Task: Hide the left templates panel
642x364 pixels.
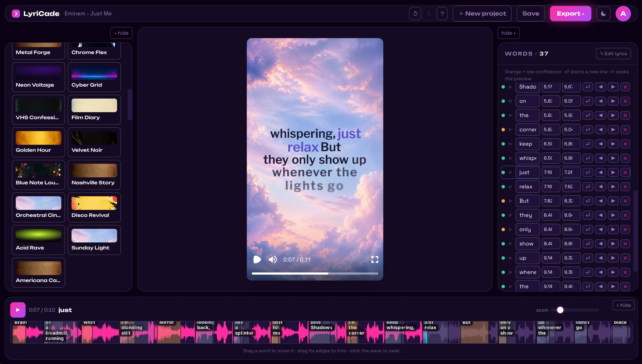Action: pyautogui.click(x=121, y=33)
